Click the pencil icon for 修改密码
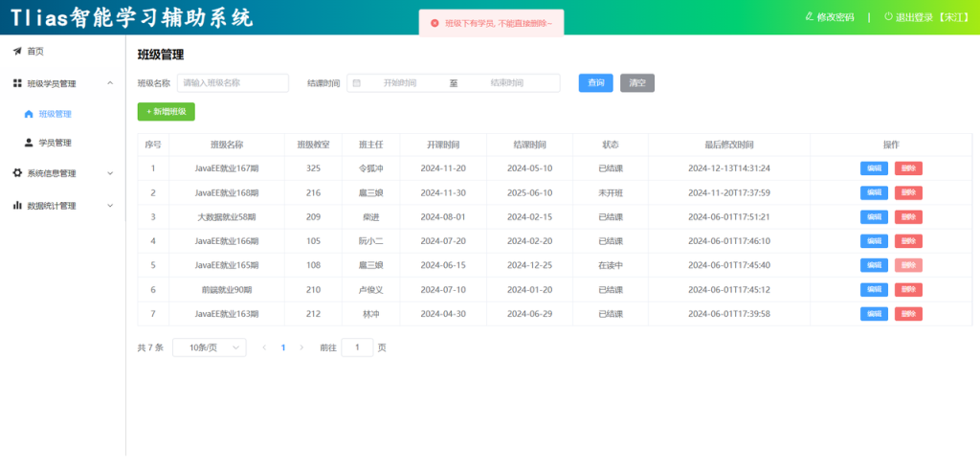This screenshot has height=469, width=980. [x=810, y=16]
